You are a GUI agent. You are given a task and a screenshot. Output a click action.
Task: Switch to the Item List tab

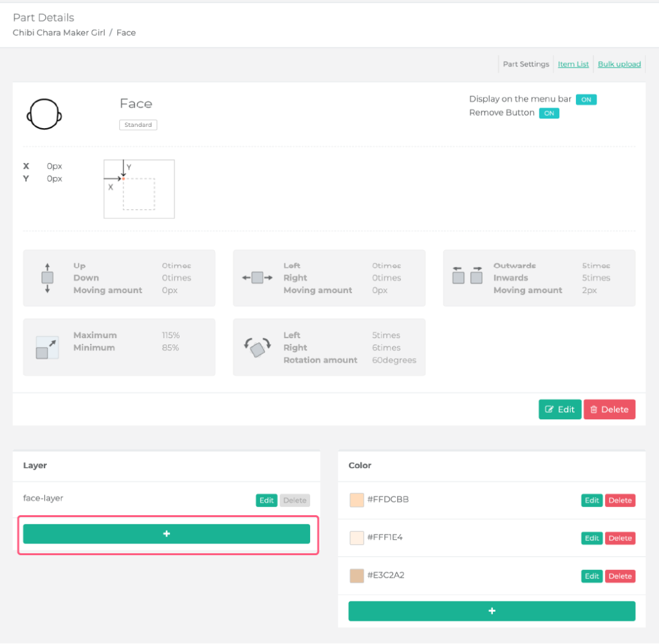[573, 64]
